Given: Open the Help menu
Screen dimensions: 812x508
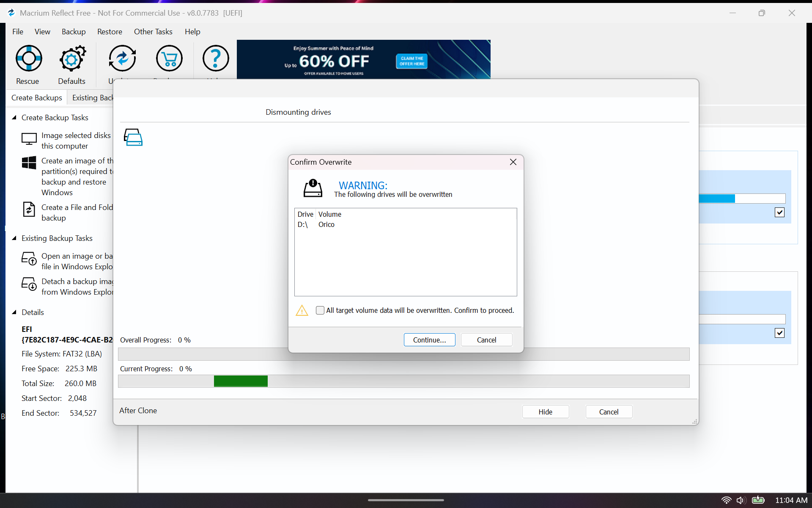Looking at the screenshot, I should (192, 32).
